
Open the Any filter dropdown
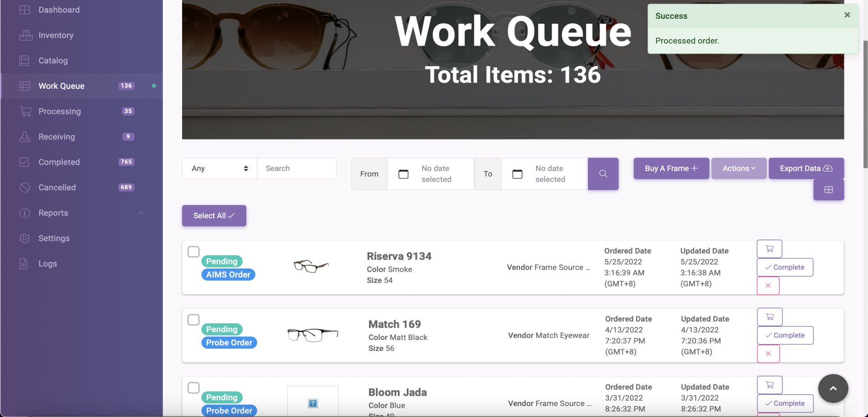[x=220, y=168]
